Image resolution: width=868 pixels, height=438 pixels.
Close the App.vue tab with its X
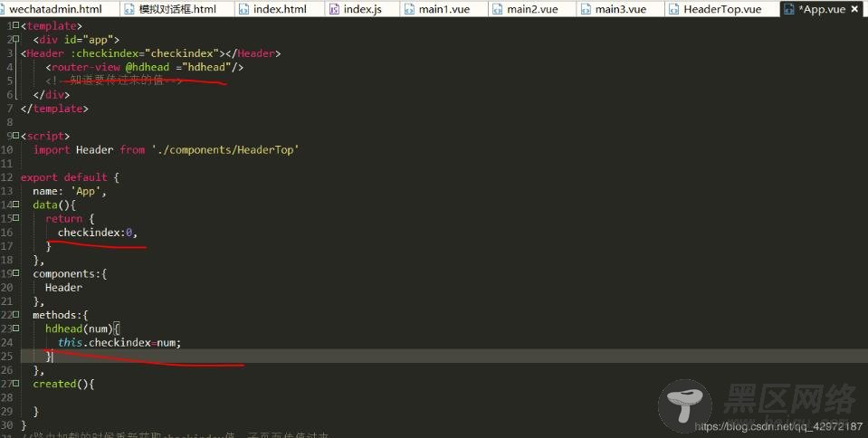pos(855,9)
